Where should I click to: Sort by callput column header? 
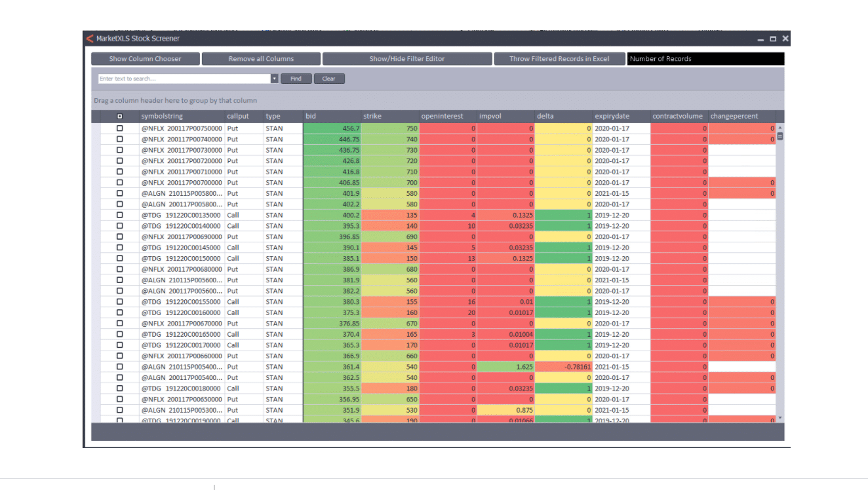[x=244, y=117]
